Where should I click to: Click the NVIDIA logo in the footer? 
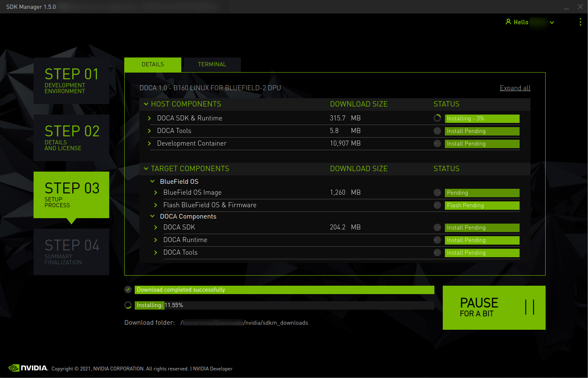28,368
